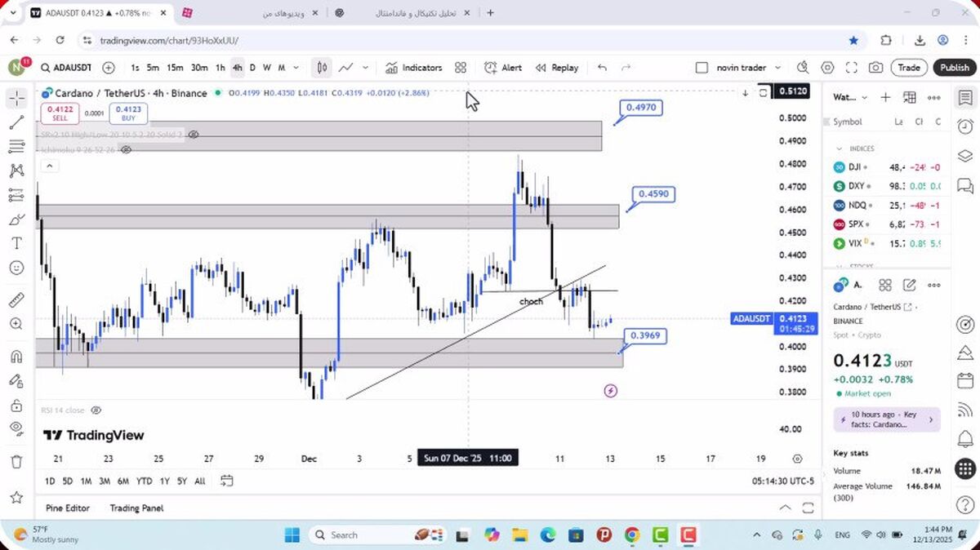Tick the layout checkbox beside novin trader
The height and width of the screenshot is (550, 980).
point(702,68)
